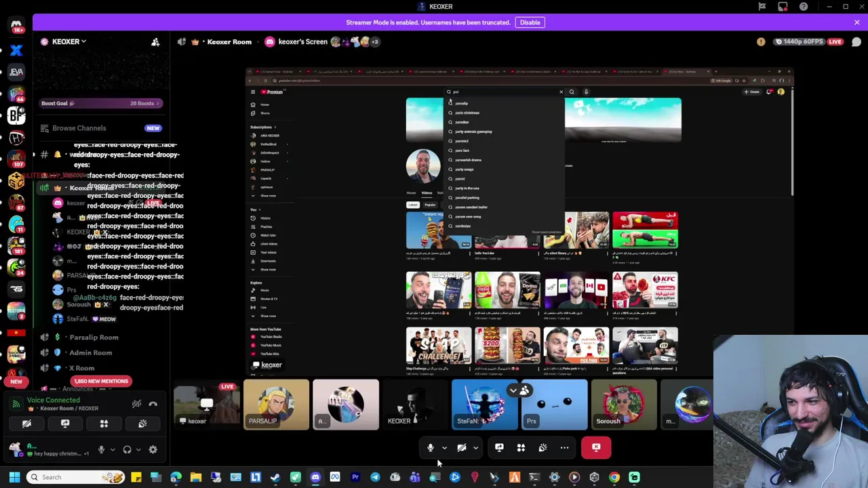This screenshot has height=488, width=868.
Task: Open more options ellipsis in call bar
Action: coord(564,447)
